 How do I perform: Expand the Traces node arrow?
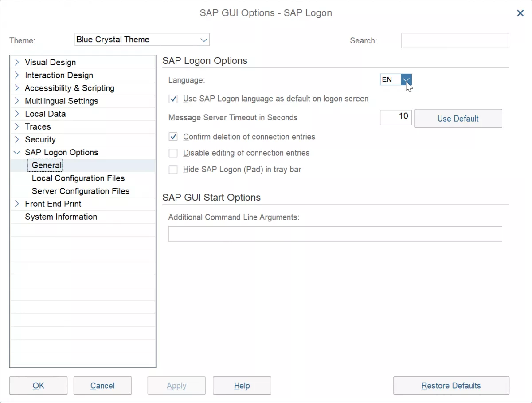tap(17, 126)
